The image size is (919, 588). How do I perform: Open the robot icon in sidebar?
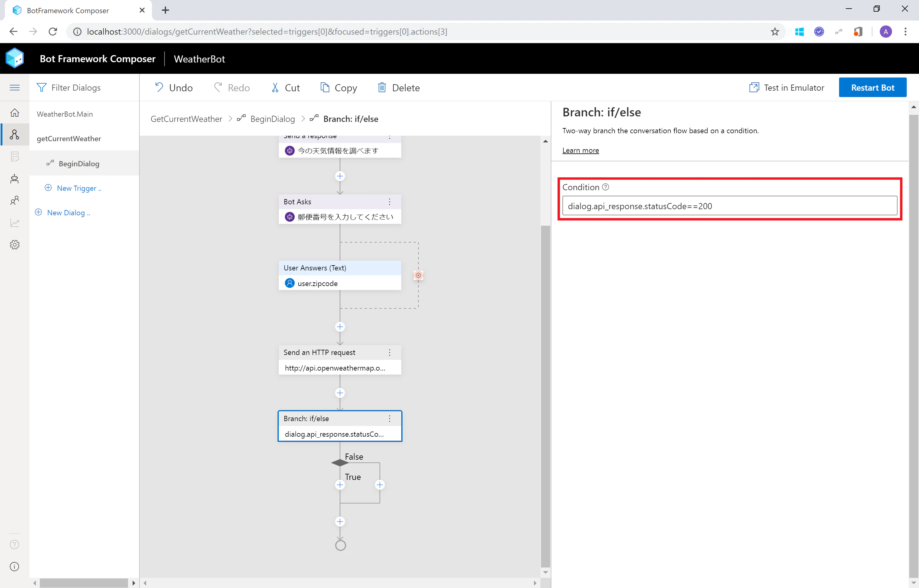14,179
